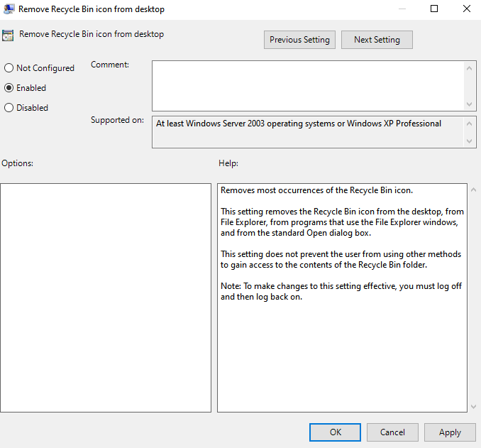Click the Help pane scroll up arrow
Image resolution: width=481 pixels, height=448 pixels.
[473, 190]
